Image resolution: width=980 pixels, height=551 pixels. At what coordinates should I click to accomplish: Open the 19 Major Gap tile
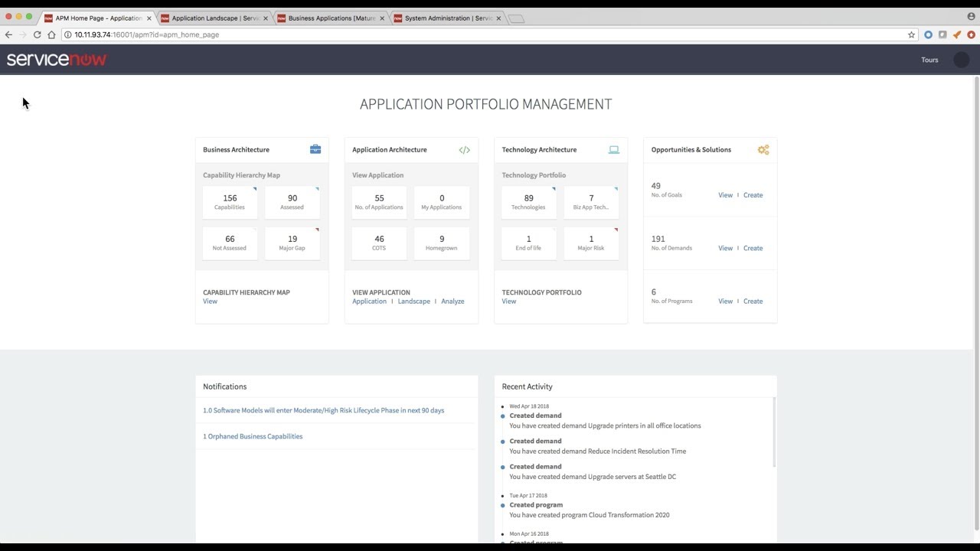click(x=292, y=243)
